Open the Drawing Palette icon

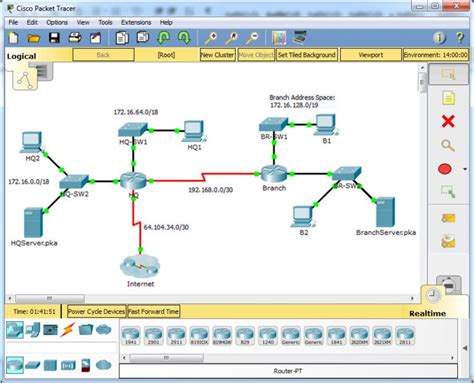[x=279, y=38]
